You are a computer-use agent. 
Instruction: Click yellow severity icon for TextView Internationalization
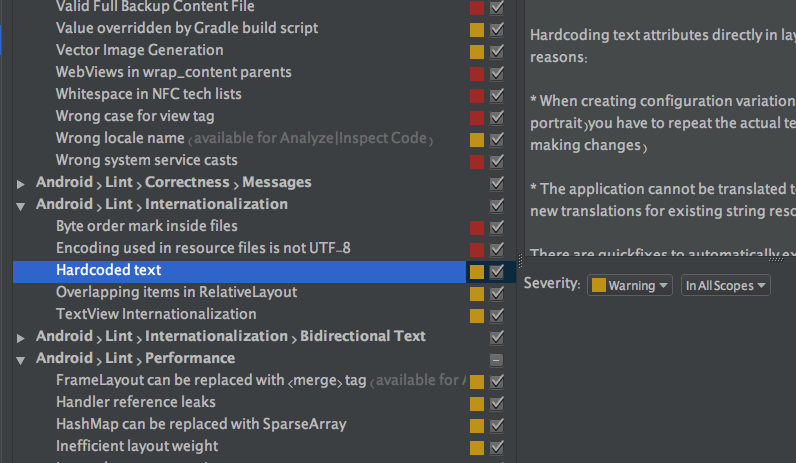point(477,315)
